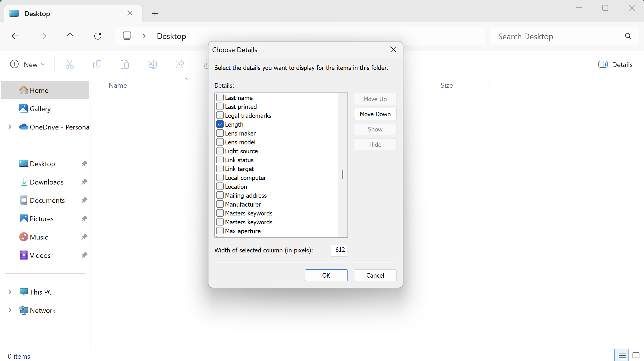Click the column width input field
This screenshot has width=644, height=361.
(x=339, y=250)
